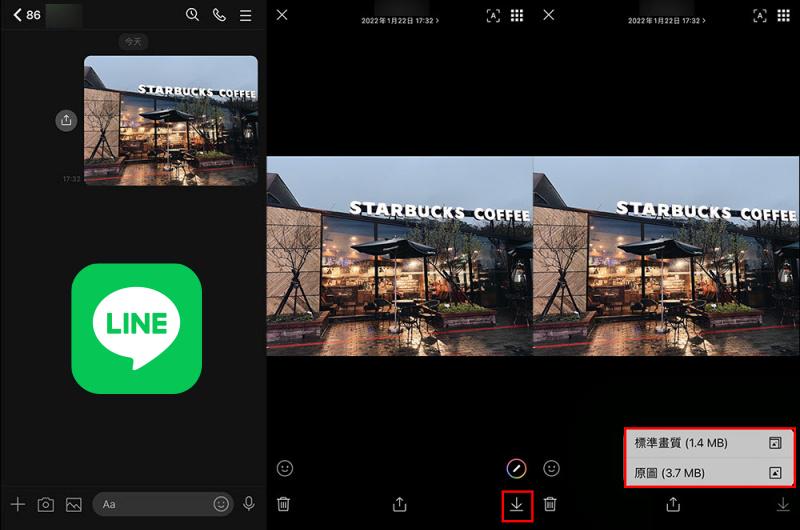Image resolution: width=800 pixels, height=530 pixels.
Task: Tap the full photo in middle viewer
Action: point(399,256)
